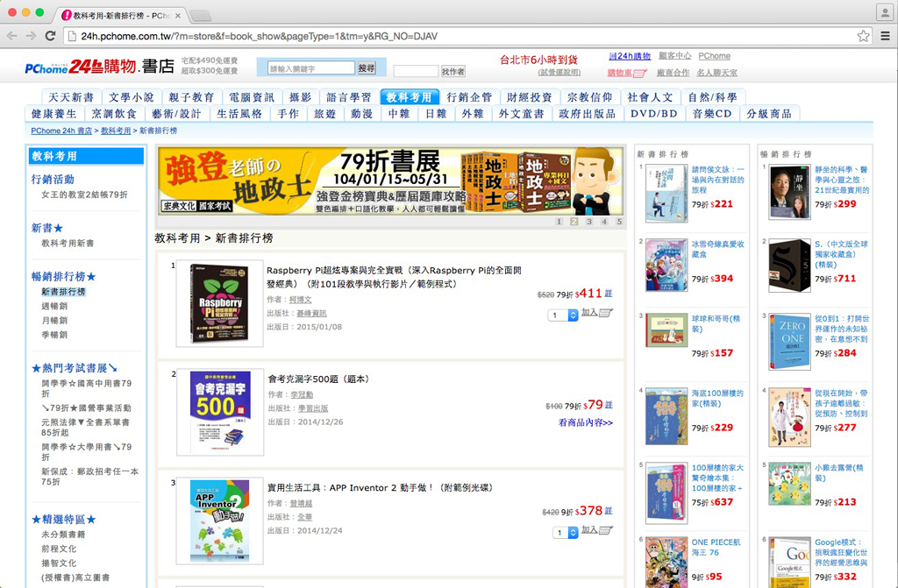
Task: Open ZERO to ONE book cover
Action: pos(789,341)
